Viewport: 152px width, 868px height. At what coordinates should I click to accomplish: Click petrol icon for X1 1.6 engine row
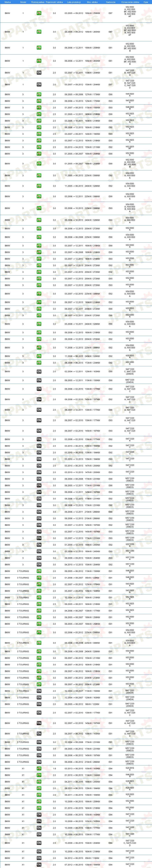[39, 769]
